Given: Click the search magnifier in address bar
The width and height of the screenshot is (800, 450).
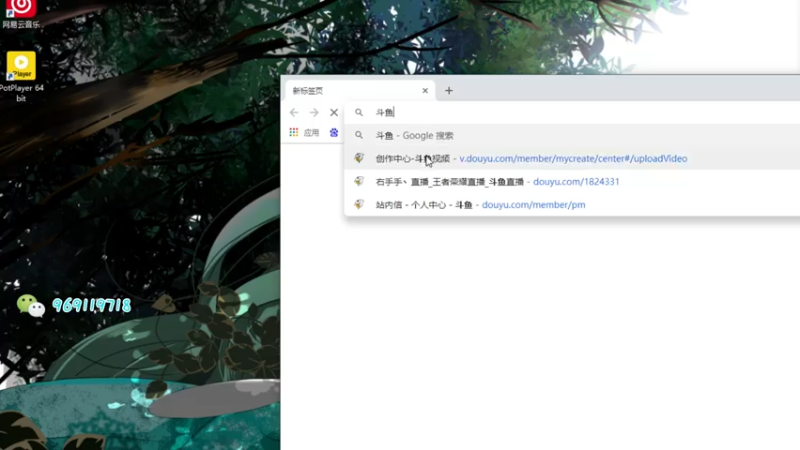Looking at the screenshot, I should click(359, 112).
